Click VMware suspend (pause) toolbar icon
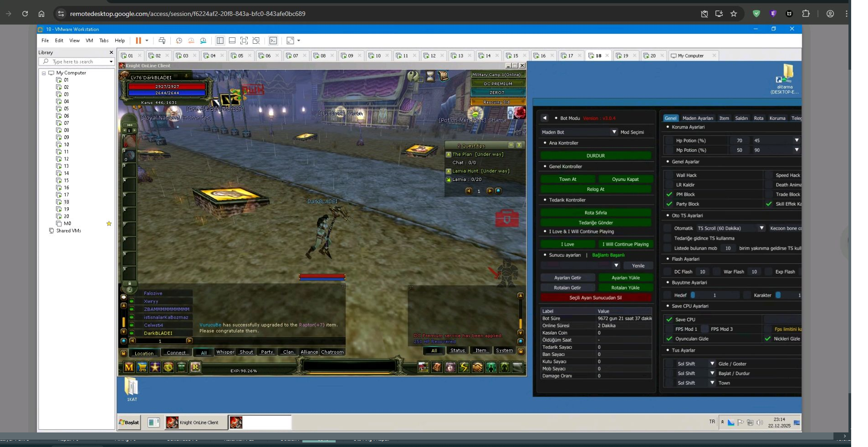Image resolution: width=868 pixels, height=447 pixels. [138, 41]
